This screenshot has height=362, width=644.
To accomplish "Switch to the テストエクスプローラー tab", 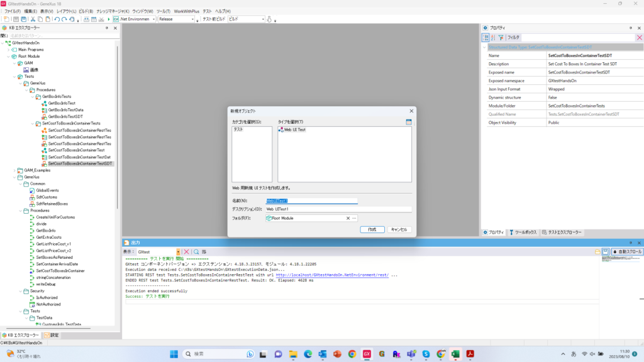I will tap(562, 233).
